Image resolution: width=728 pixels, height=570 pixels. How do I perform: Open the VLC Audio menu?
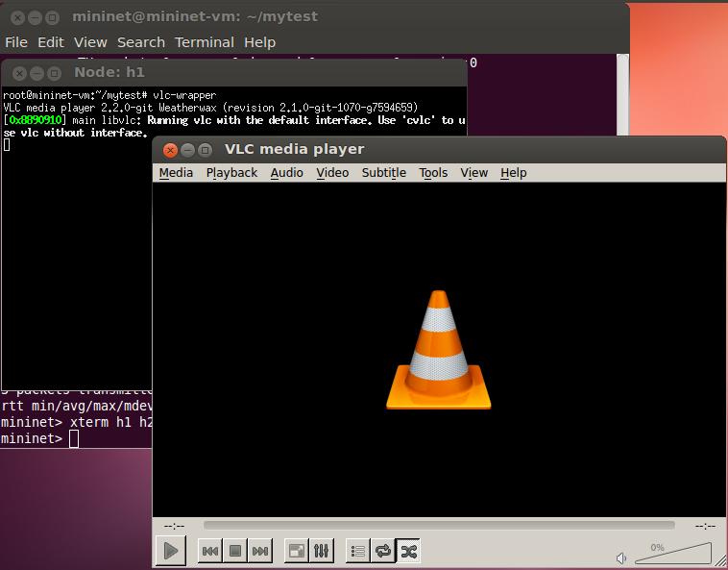click(x=287, y=173)
